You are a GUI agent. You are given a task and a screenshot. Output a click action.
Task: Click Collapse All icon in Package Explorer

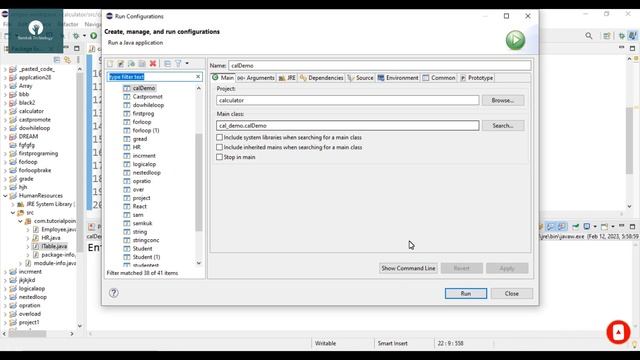57,60
